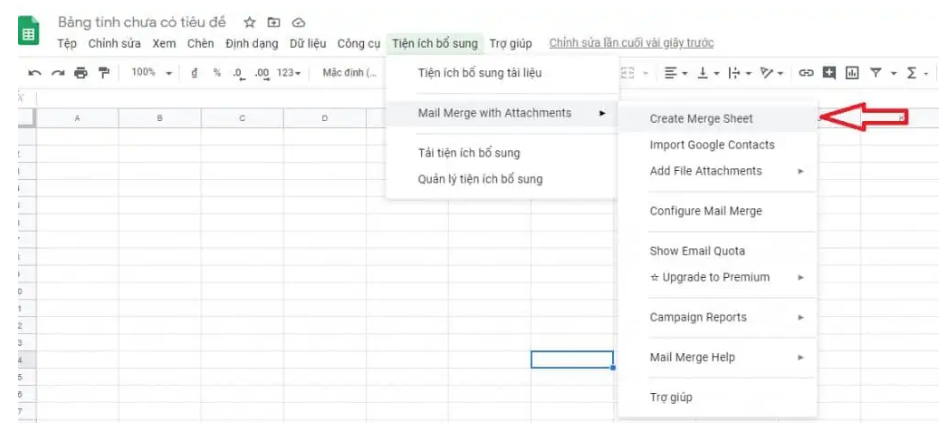951x436 pixels.
Task: Select the paint format roller icon
Action: pyautogui.click(x=103, y=73)
